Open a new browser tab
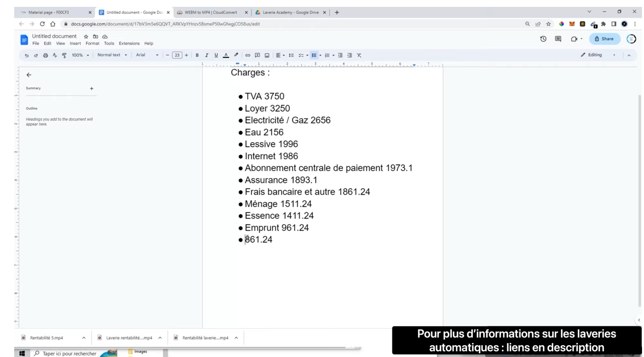The height and width of the screenshot is (357, 644). [x=337, y=12]
